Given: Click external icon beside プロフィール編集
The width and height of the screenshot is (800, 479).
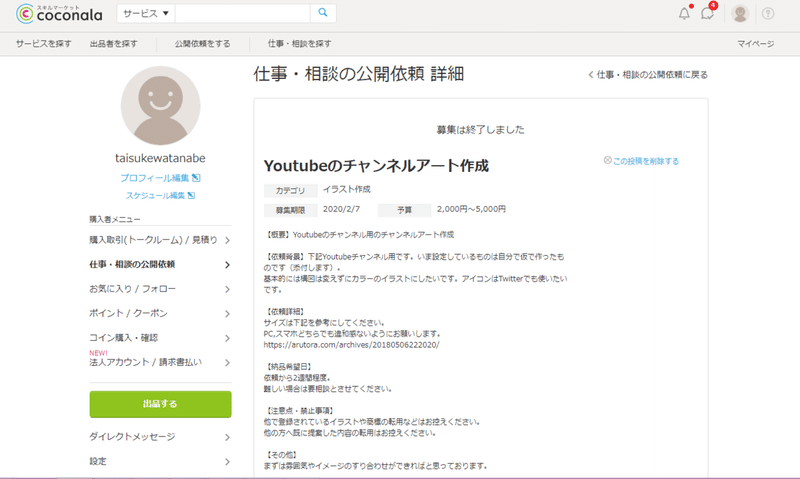Looking at the screenshot, I should [196, 178].
